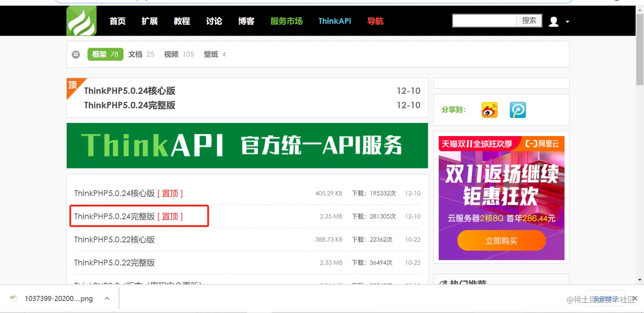The image size is (644, 313).
Task: Open the ThinkPHP5.0.22完整版 list entry
Action: (115, 263)
